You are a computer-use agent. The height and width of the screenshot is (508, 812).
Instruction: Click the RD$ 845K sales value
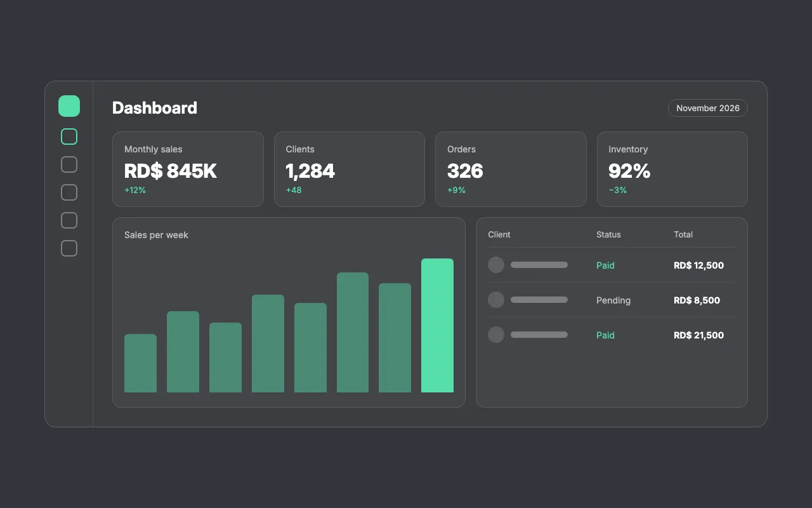(171, 171)
